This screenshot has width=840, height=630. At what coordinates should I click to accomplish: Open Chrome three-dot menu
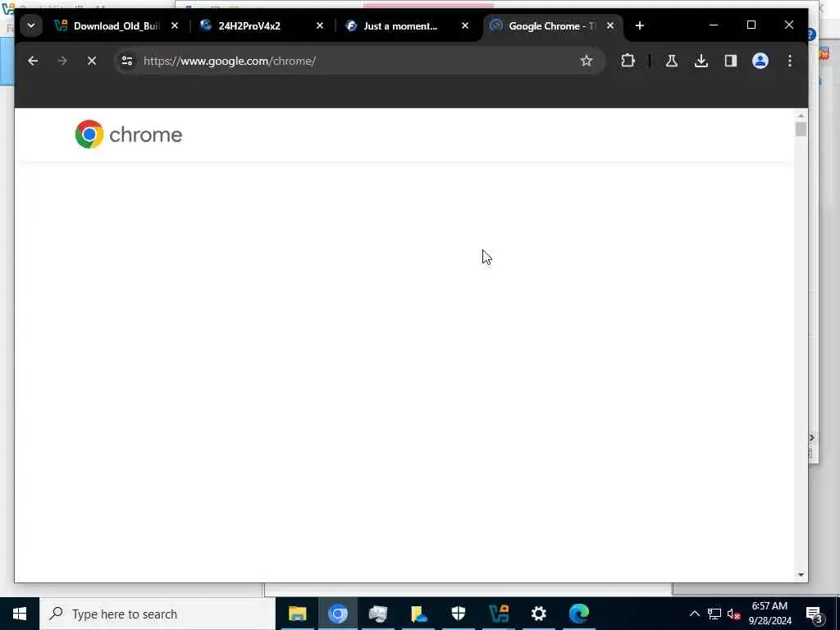tap(790, 61)
